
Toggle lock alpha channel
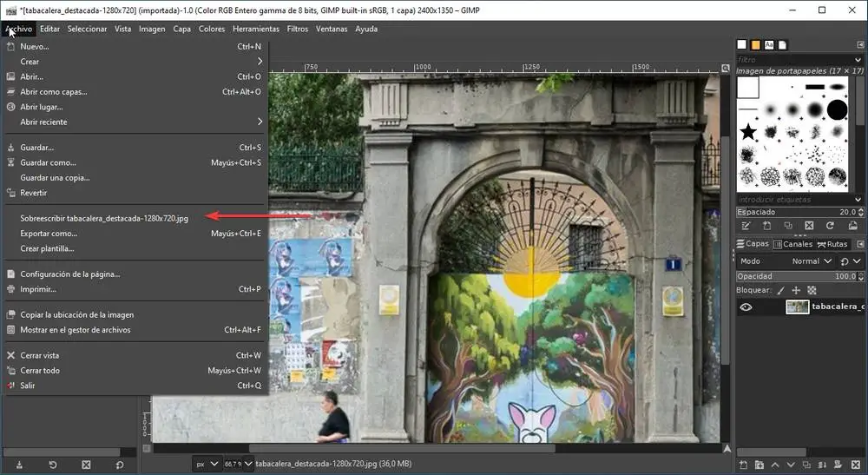tap(812, 290)
